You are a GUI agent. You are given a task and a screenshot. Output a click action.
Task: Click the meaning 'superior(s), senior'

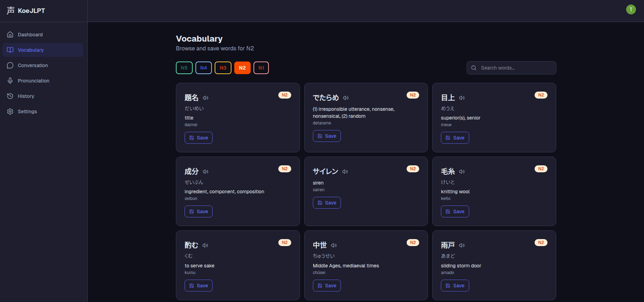tap(460, 118)
